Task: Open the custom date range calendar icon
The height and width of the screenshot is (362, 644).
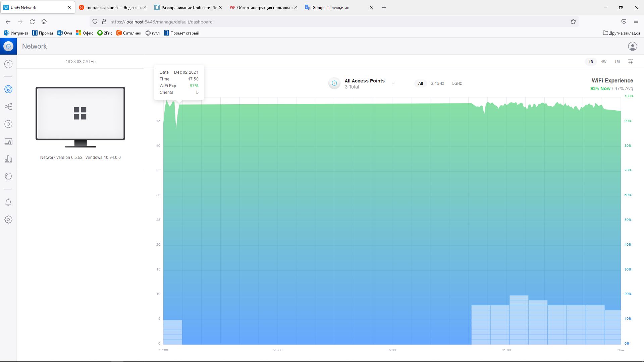Action: point(631,62)
